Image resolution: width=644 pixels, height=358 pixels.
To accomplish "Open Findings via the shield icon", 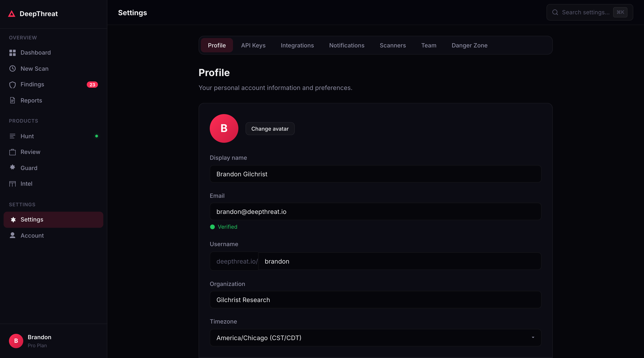I will [13, 85].
